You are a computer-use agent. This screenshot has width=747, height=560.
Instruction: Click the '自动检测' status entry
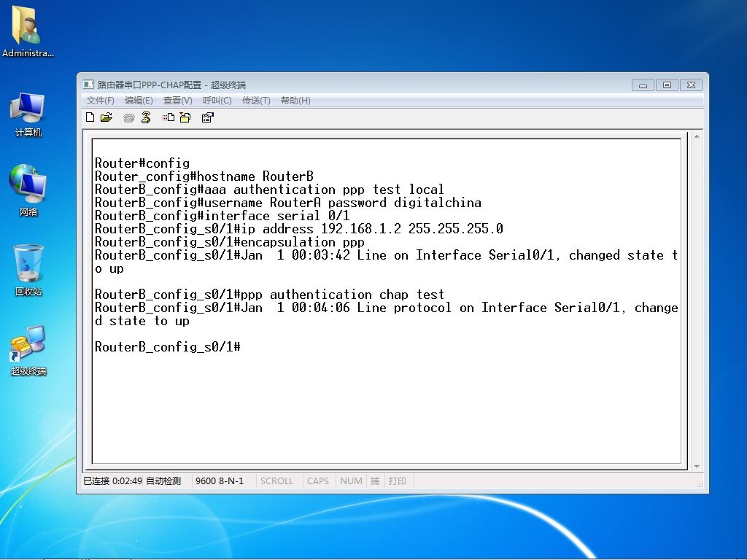163,481
